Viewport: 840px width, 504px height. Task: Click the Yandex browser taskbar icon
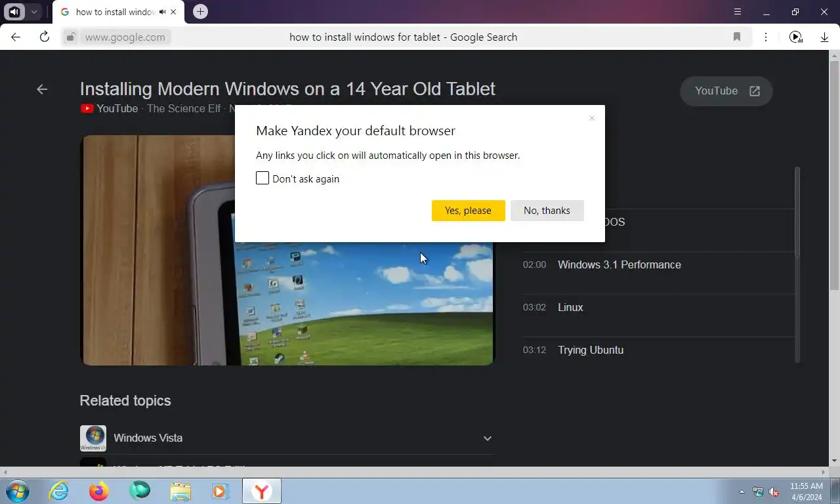pyautogui.click(x=262, y=491)
